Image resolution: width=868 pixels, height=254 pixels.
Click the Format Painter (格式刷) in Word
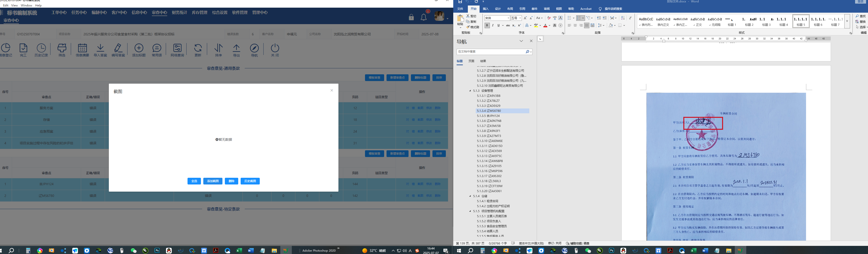(x=472, y=27)
